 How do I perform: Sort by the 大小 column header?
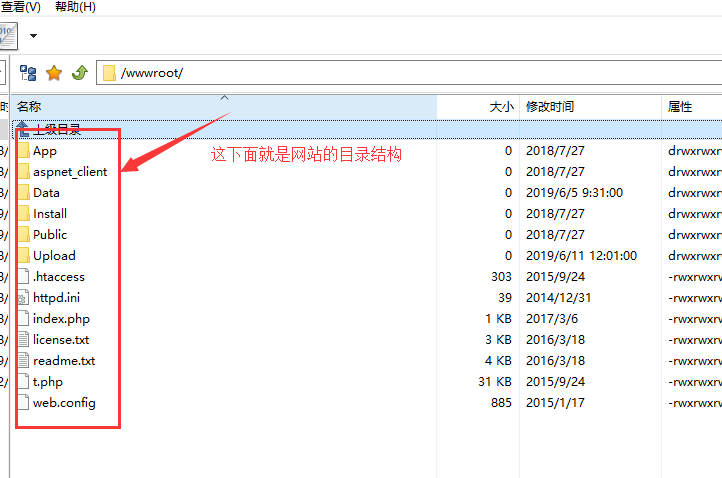click(501, 106)
